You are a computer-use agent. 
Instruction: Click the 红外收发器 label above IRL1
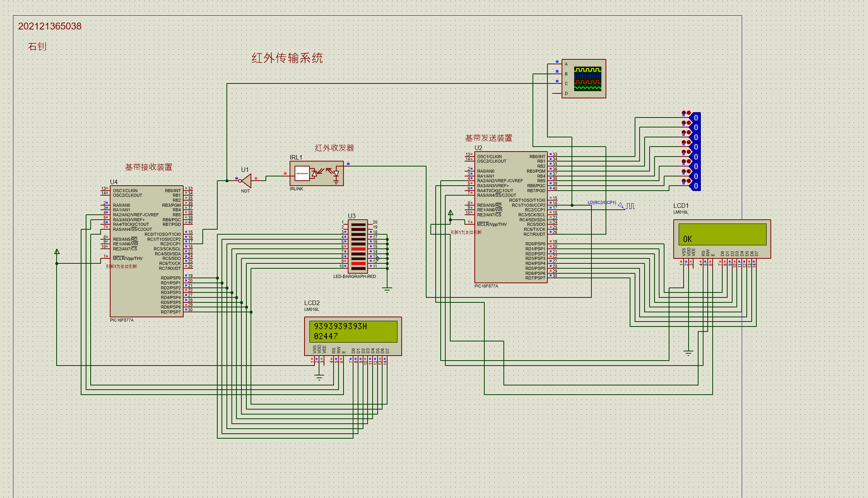334,148
